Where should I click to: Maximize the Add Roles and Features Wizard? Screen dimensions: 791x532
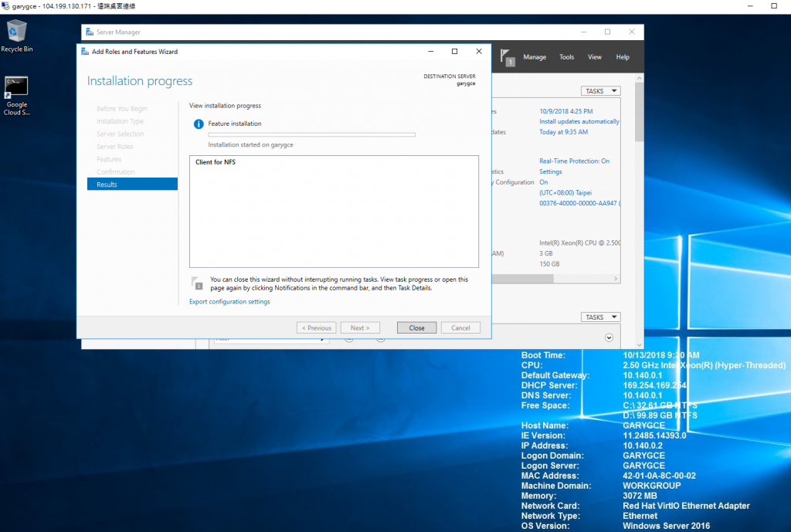pyautogui.click(x=454, y=52)
